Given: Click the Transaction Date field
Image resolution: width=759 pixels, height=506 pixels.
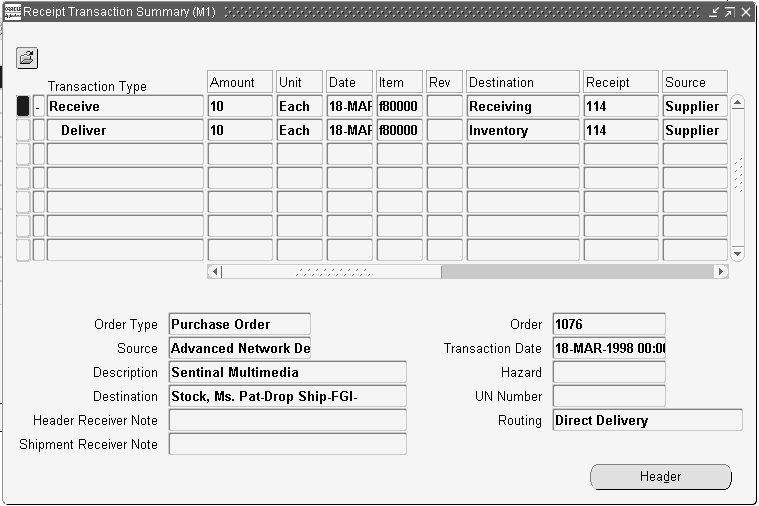Looking at the screenshot, I should tap(609, 349).
